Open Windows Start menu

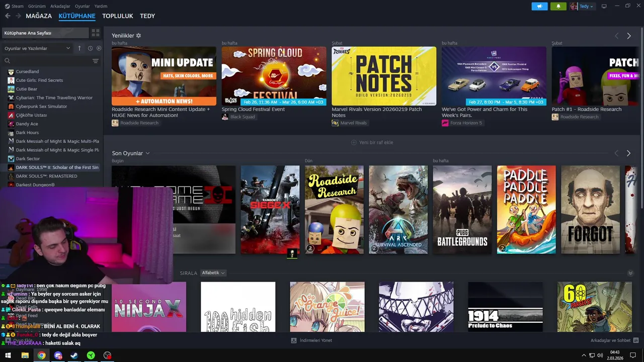pyautogui.click(x=8, y=355)
